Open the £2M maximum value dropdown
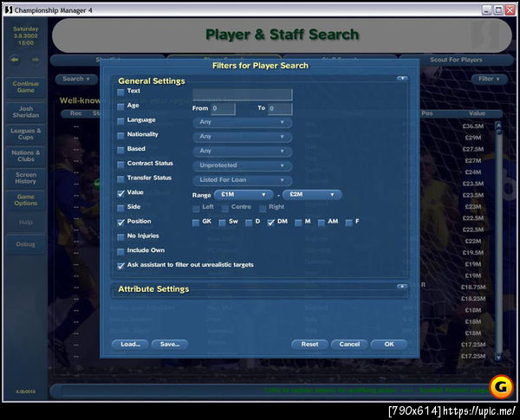520x420 pixels. 312,195
